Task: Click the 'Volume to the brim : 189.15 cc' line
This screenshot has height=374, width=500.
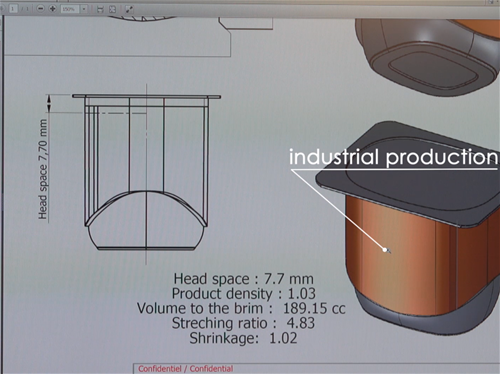Action: click(x=241, y=308)
